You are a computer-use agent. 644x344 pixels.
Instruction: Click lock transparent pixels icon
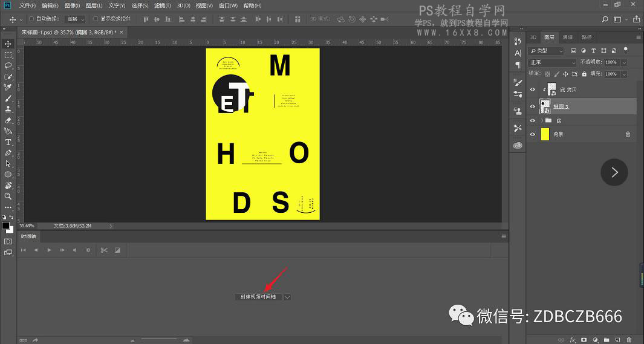(547, 74)
